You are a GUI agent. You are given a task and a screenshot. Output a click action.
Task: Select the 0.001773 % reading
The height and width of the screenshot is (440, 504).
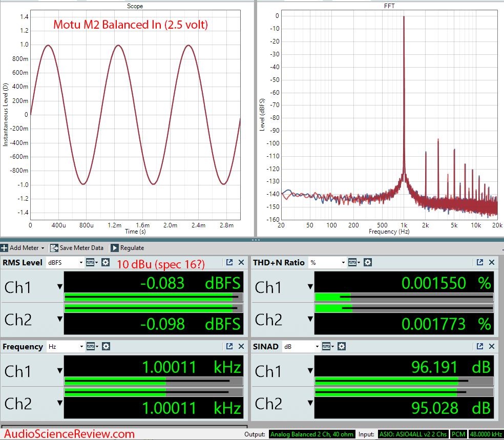(x=447, y=324)
